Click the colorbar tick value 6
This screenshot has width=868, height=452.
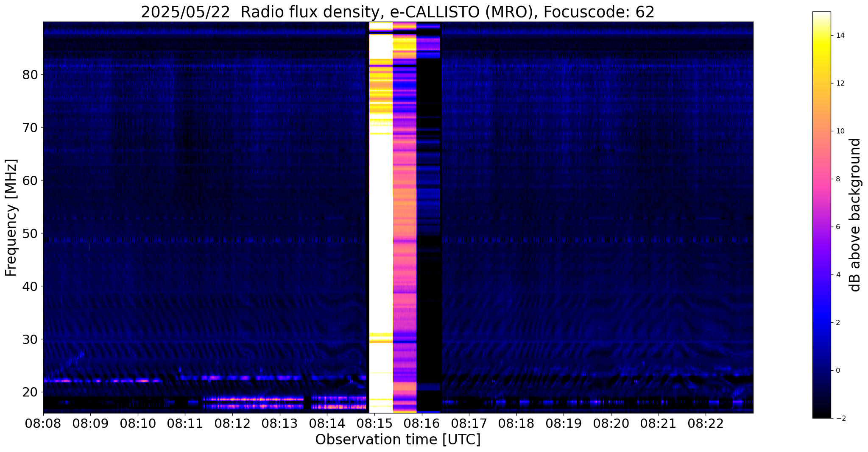(x=837, y=227)
